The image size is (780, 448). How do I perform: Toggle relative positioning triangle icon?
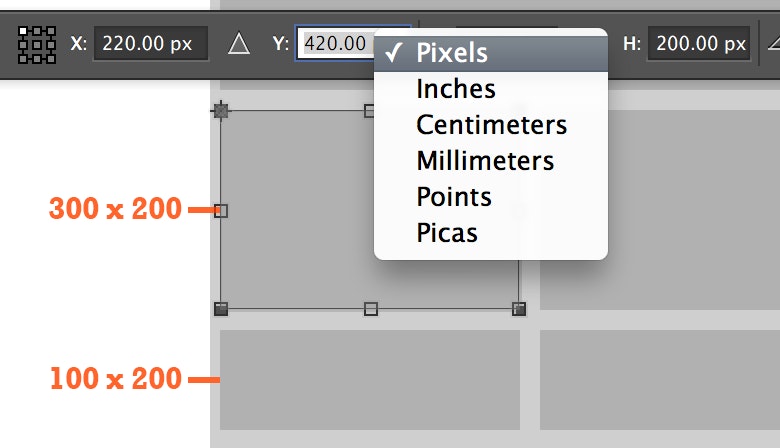(x=239, y=44)
